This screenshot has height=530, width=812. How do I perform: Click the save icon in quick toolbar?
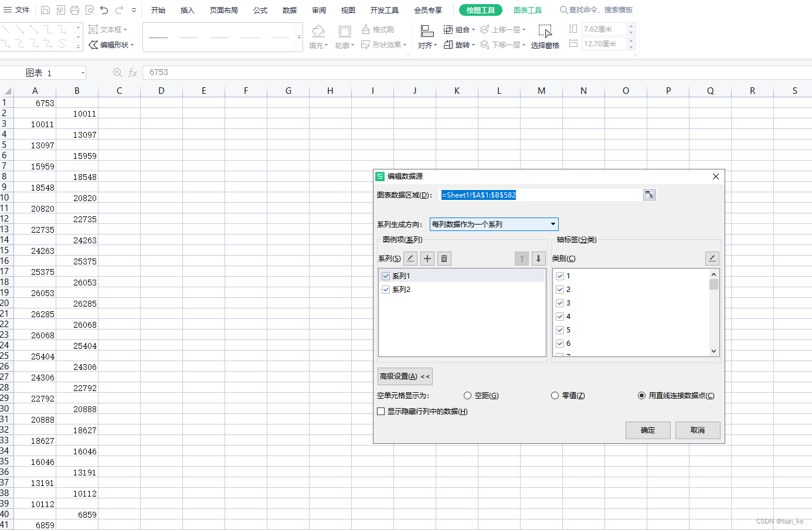tap(45, 10)
